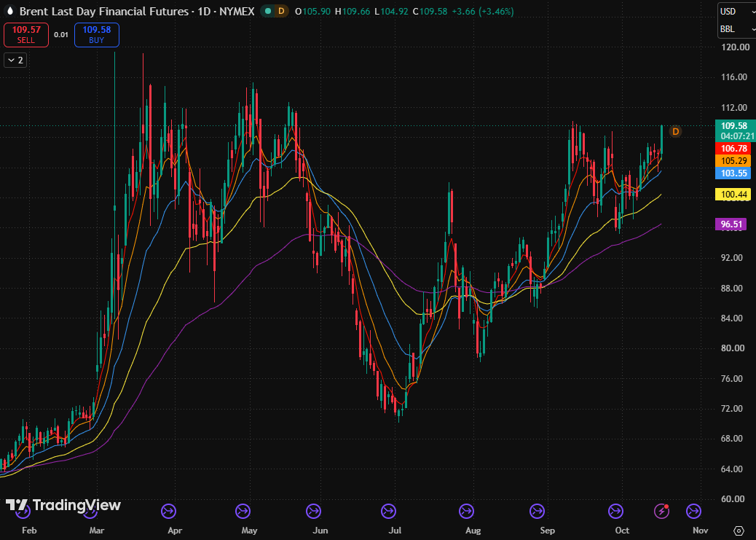
Task: Open the Brent Last Day Financial Futures symbol title
Action: click(x=137, y=11)
